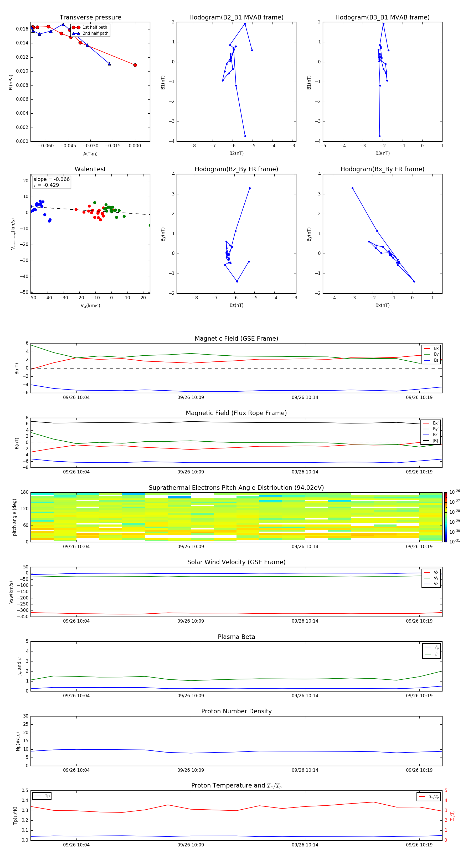Click 'Proton Temperature and Te/Tp' title
Image resolution: width=473 pixels, height=868 pixels.
click(236, 786)
